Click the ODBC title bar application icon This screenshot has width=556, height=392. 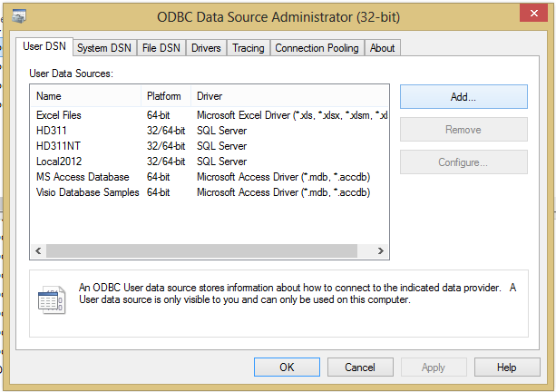pyautogui.click(x=18, y=15)
